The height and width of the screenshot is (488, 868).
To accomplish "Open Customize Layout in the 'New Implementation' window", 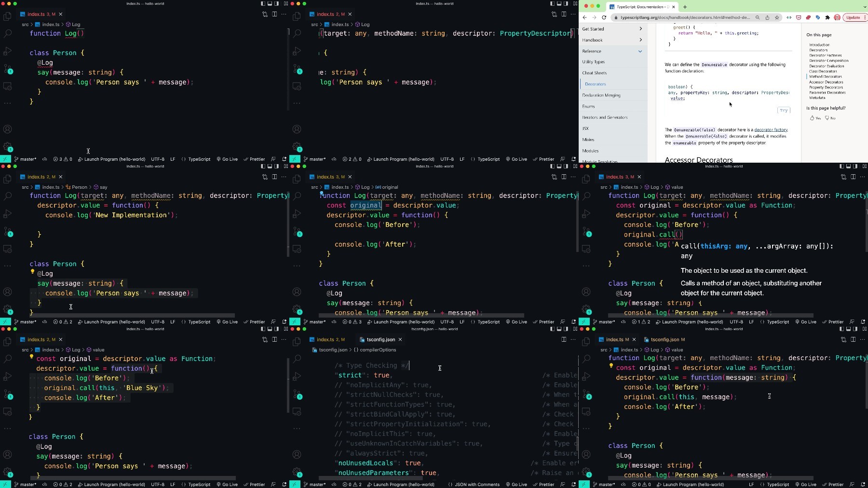I will click(x=286, y=166).
